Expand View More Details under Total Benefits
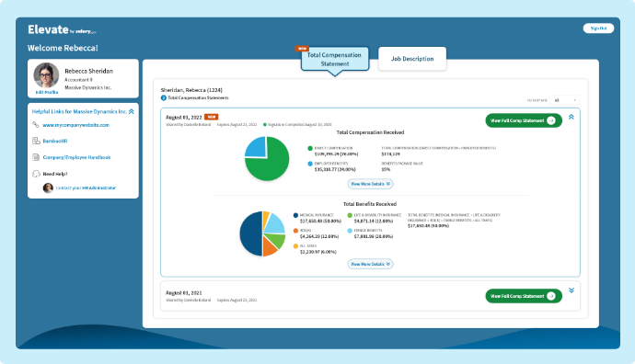 pos(370,264)
